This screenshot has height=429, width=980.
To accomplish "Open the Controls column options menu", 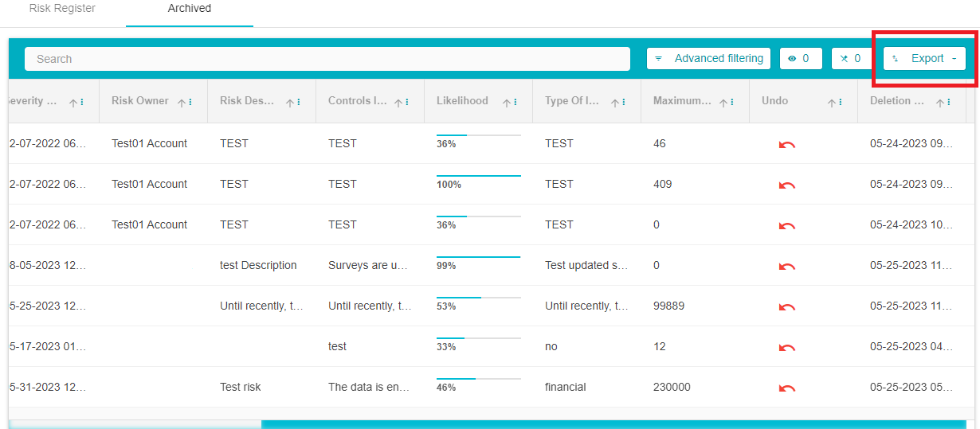I will [408, 103].
